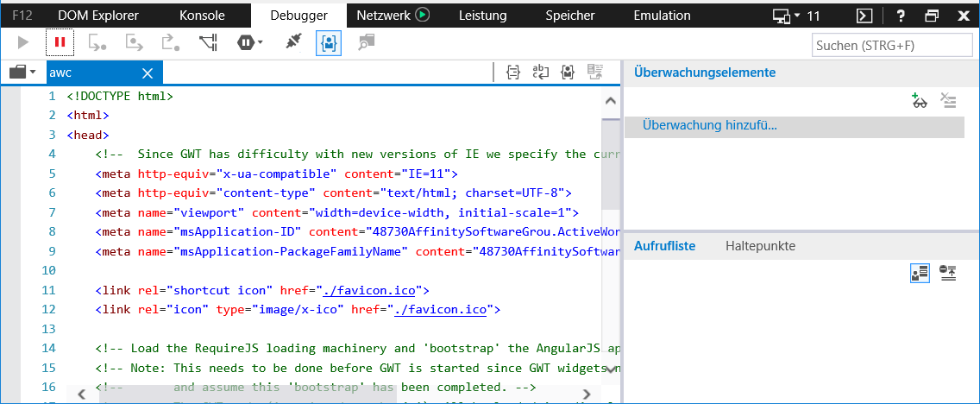Toggle Just My Code debugging button
This screenshot has height=404, width=980.
[328, 41]
